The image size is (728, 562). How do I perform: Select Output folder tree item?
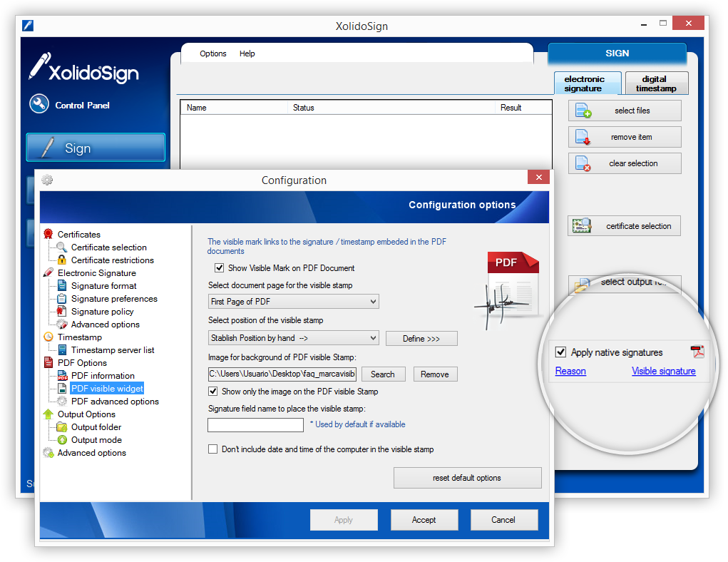pos(96,426)
